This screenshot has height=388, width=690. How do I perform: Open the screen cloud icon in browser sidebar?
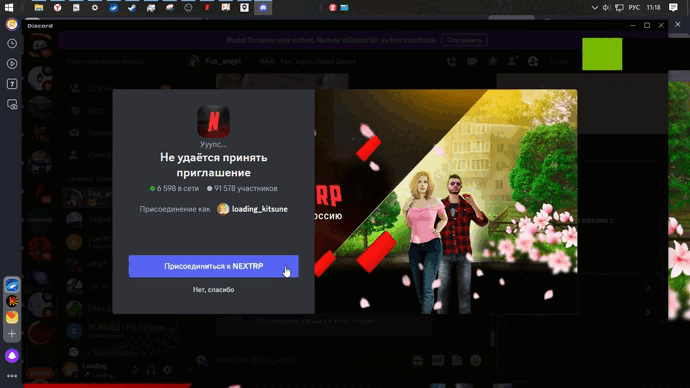(x=12, y=104)
